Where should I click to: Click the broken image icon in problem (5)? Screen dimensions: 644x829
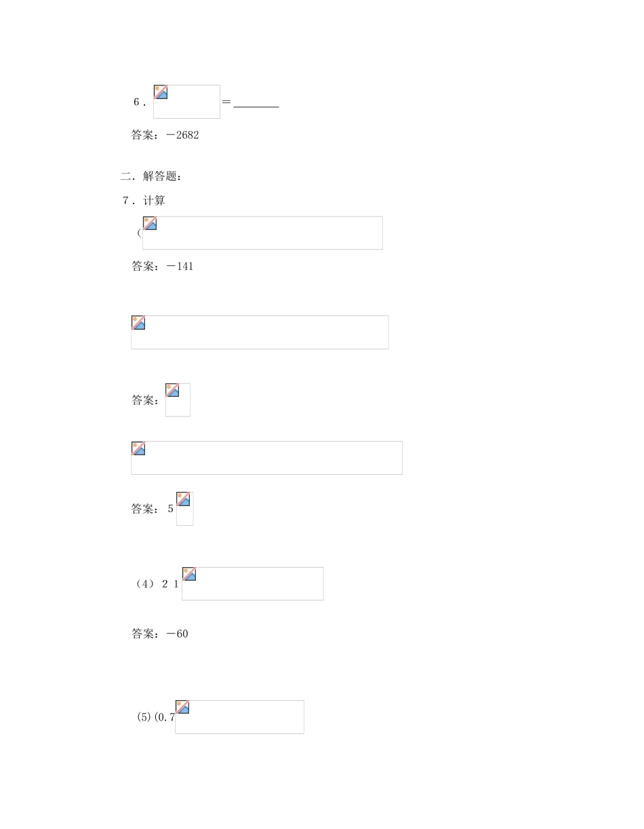coord(182,707)
